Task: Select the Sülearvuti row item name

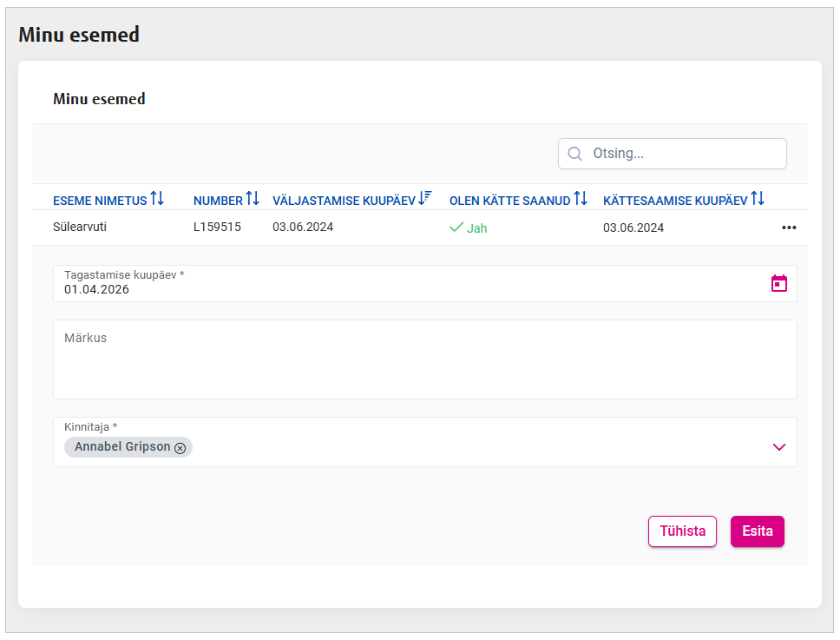Action: pos(80,228)
